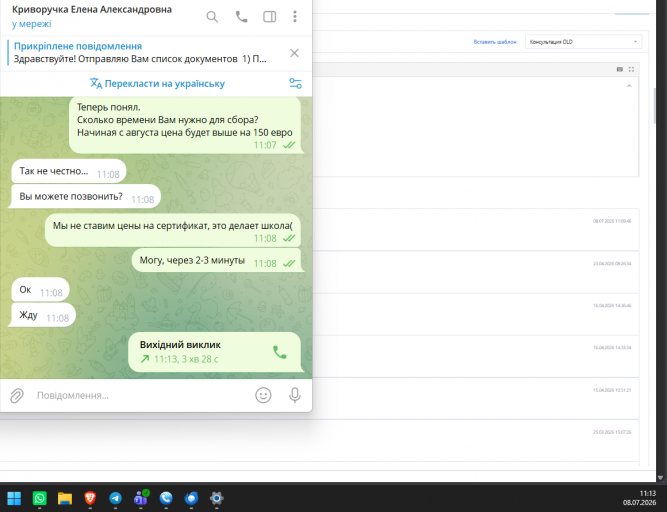Click the background page vertical scrollbar thumb
Image resolution: width=667 pixels, height=512 pixels.
655,106
